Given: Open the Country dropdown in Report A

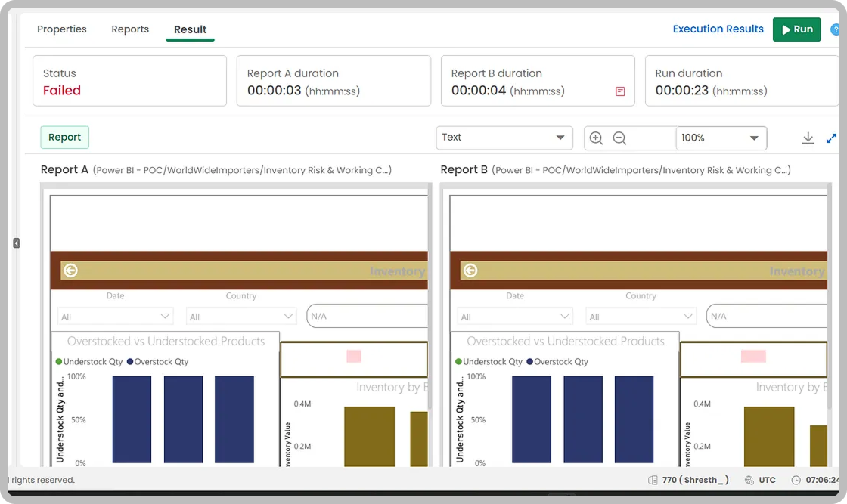Looking at the screenshot, I should (241, 316).
